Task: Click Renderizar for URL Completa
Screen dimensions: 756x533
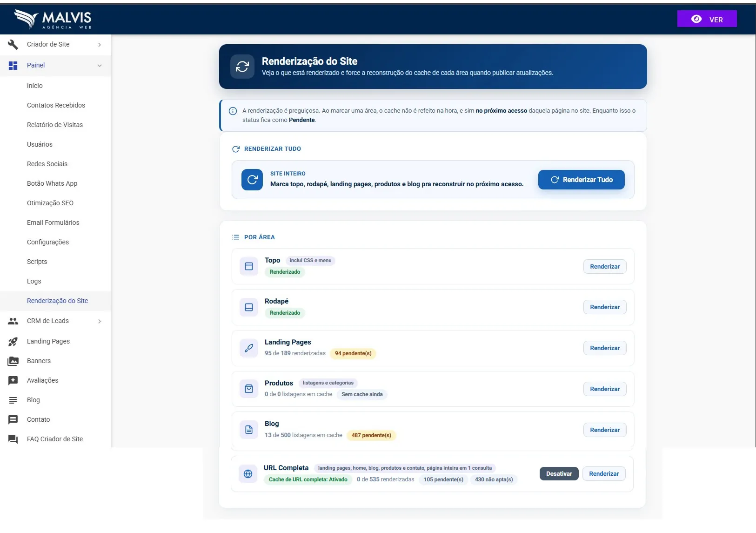Action: (604, 474)
